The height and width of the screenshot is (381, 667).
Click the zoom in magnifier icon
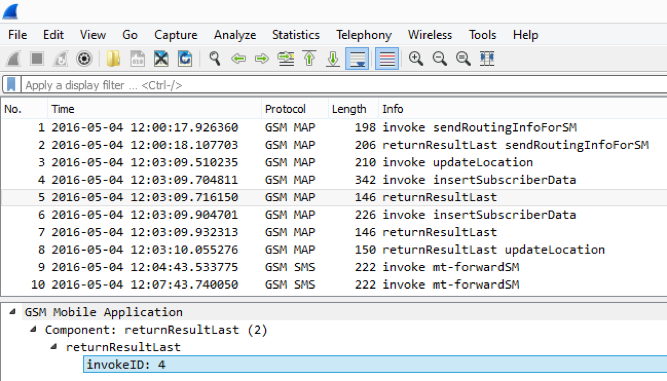pyautogui.click(x=416, y=59)
